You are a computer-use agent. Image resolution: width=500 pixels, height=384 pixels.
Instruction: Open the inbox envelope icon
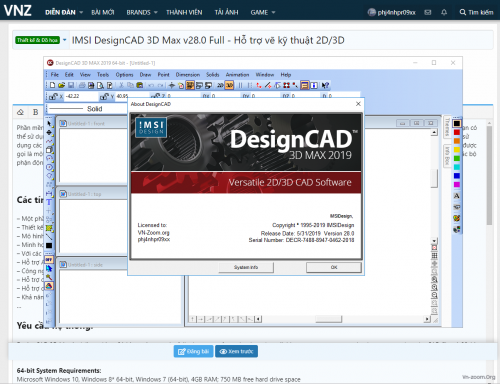point(428,12)
